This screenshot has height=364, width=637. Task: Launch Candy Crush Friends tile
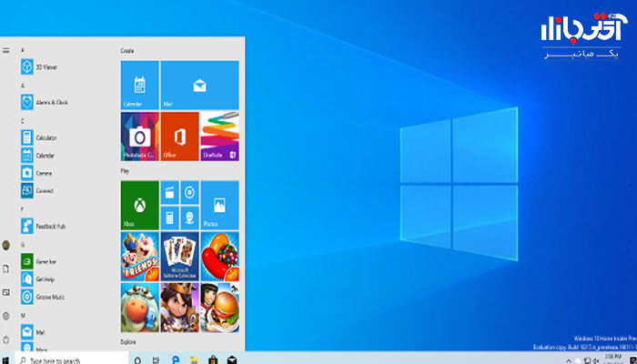(140, 257)
